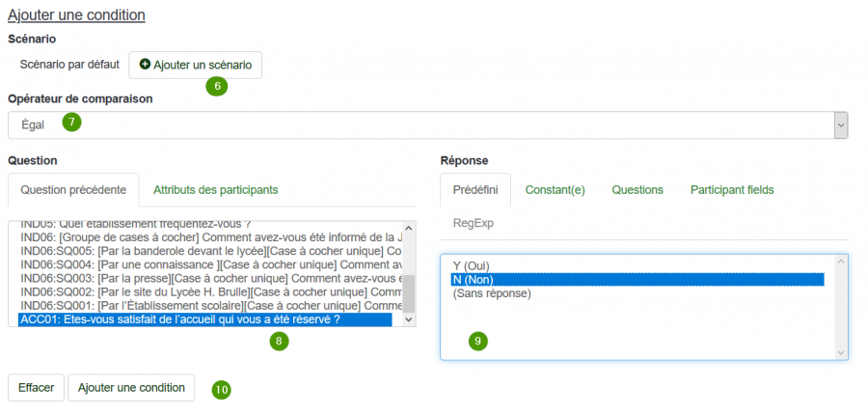Screen dimensions: 868x415
Task: Click the question list scrollbar down arrow
Action: pyautogui.click(x=409, y=319)
